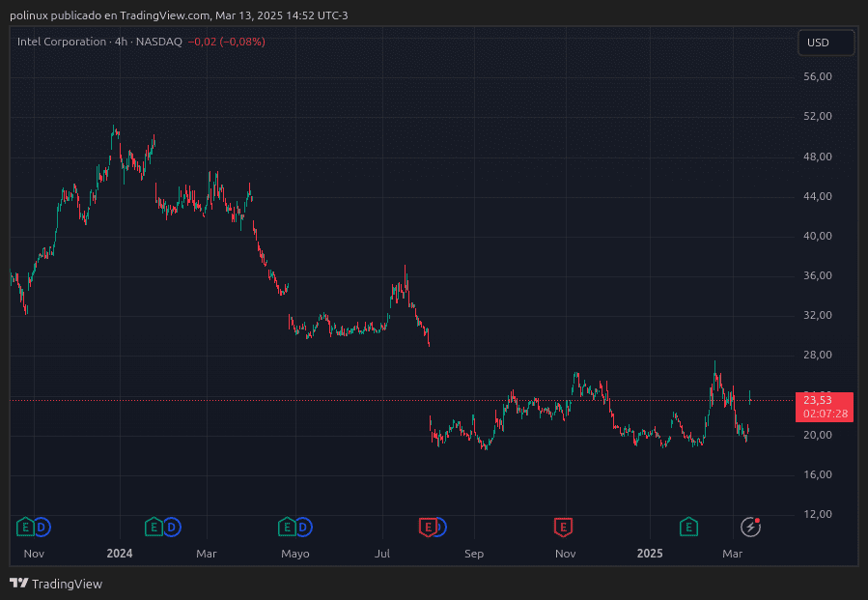The width and height of the screenshot is (868, 600).
Task: Click the earnings E marker before Nov 2023
Action: pyautogui.click(x=25, y=527)
